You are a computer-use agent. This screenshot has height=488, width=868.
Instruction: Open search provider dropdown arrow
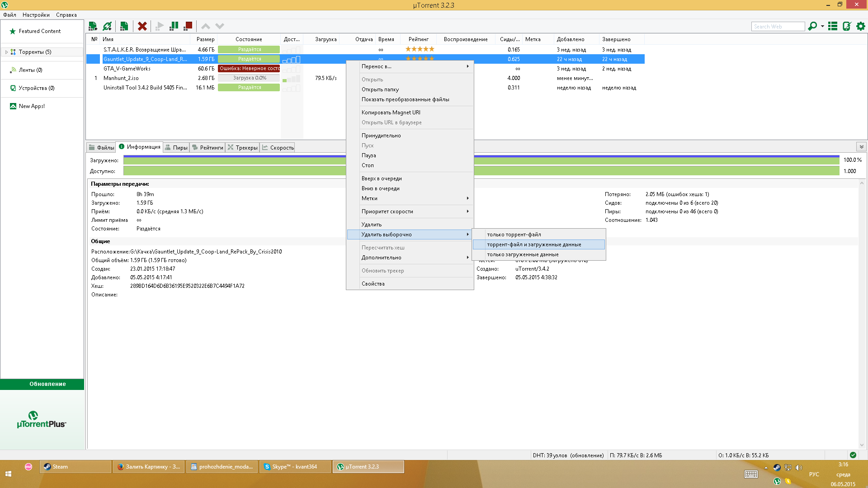[x=822, y=26]
